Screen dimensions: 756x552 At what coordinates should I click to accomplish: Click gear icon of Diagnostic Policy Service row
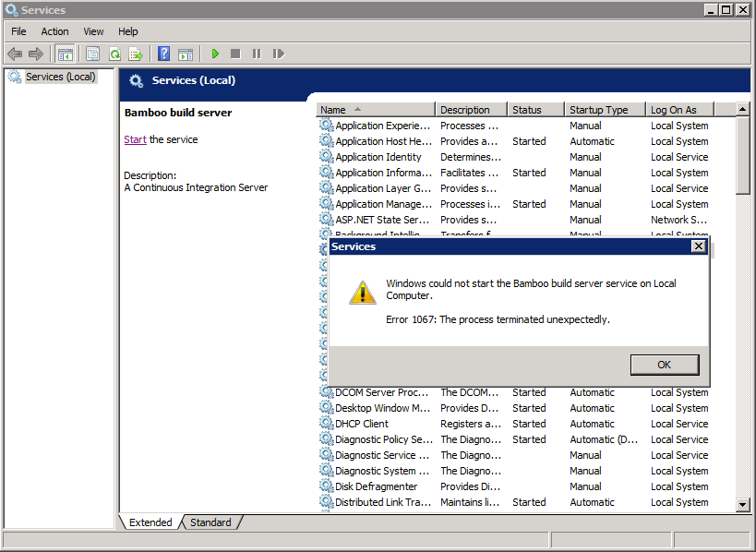pos(327,439)
